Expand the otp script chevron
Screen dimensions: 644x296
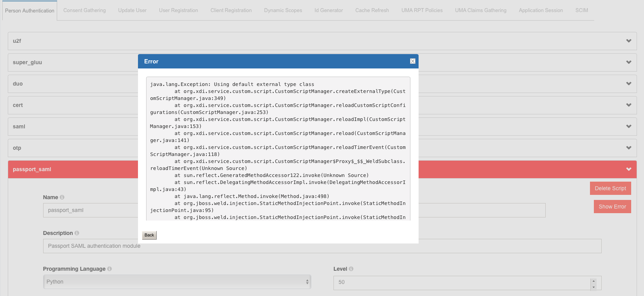[628, 148]
